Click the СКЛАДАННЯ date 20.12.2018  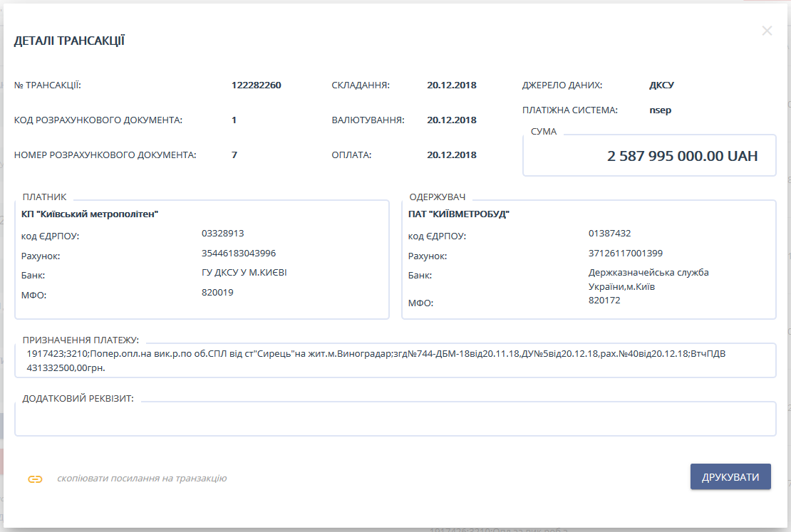click(452, 85)
